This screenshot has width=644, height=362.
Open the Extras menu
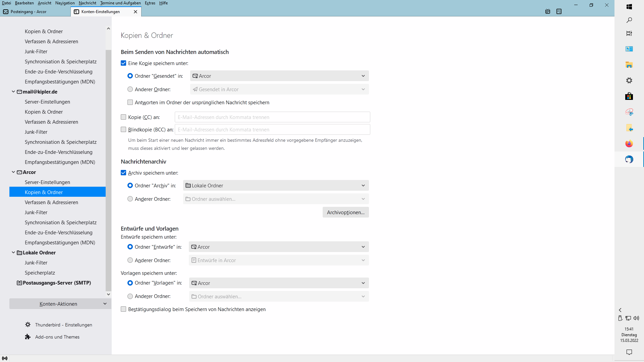[x=150, y=3]
